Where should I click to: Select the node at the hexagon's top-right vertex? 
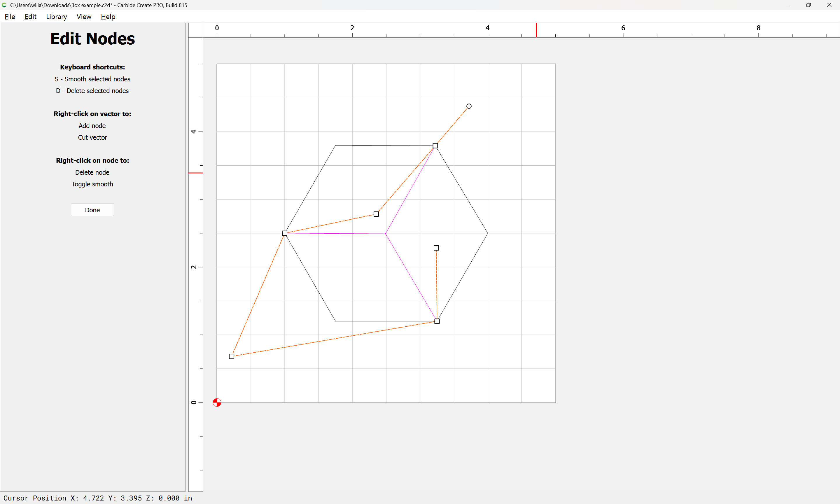[x=435, y=146]
